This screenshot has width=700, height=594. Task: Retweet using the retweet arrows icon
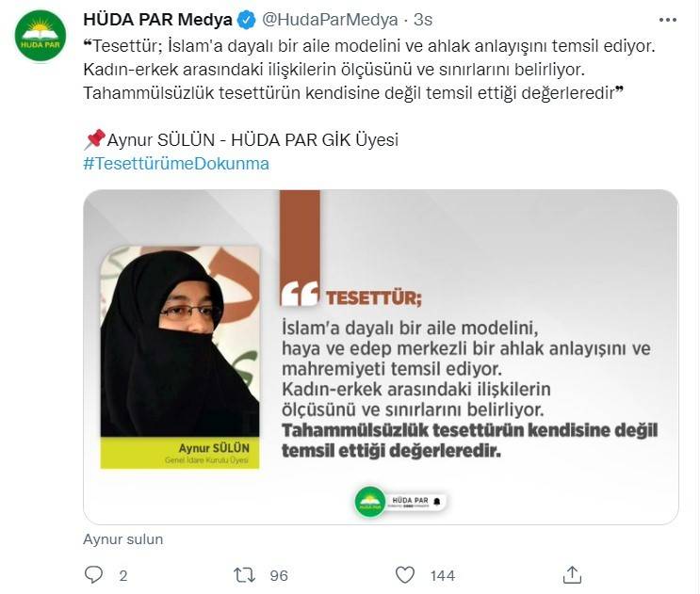[x=245, y=575]
